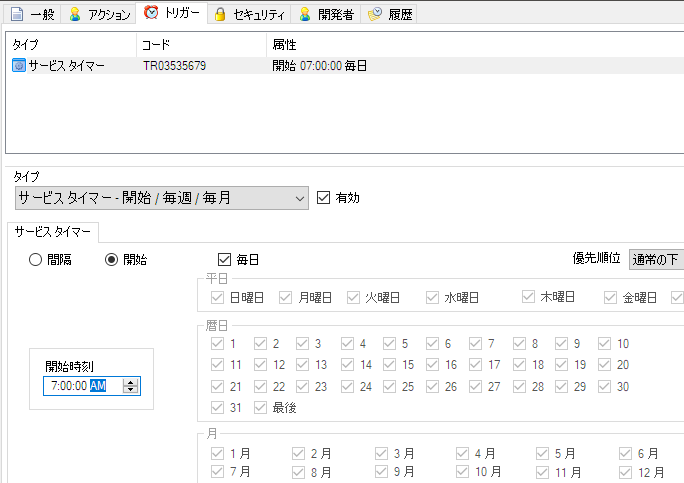Toggle the 水曜日 checkbox
684x483 pixels.
pyautogui.click(x=432, y=298)
